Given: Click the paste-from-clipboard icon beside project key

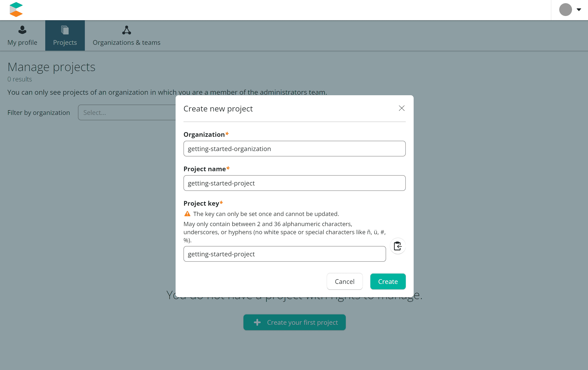Looking at the screenshot, I should (x=398, y=246).
